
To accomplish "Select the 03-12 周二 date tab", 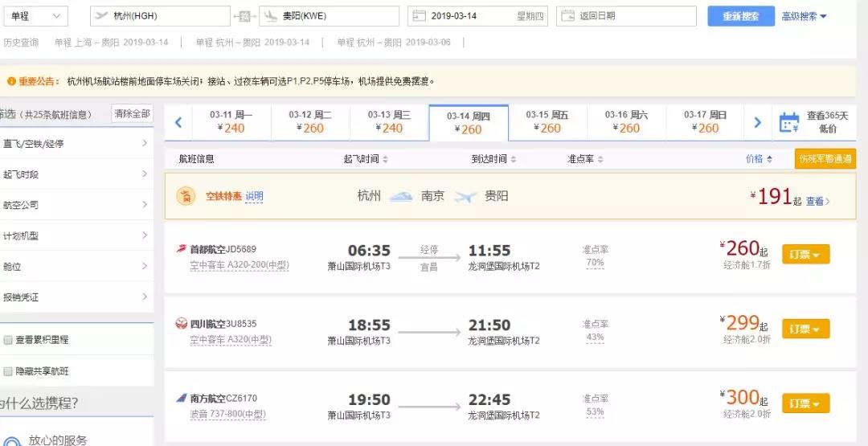I will 310,122.
